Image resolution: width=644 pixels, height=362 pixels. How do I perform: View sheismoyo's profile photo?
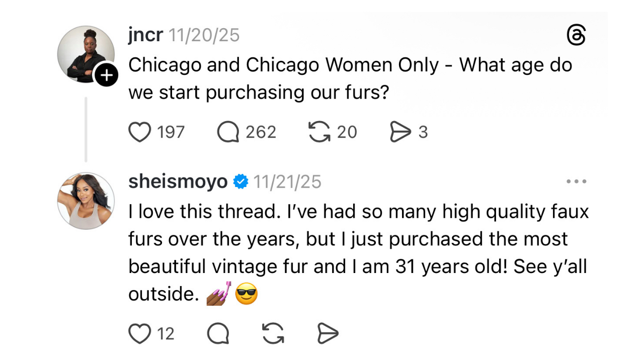[86, 201]
